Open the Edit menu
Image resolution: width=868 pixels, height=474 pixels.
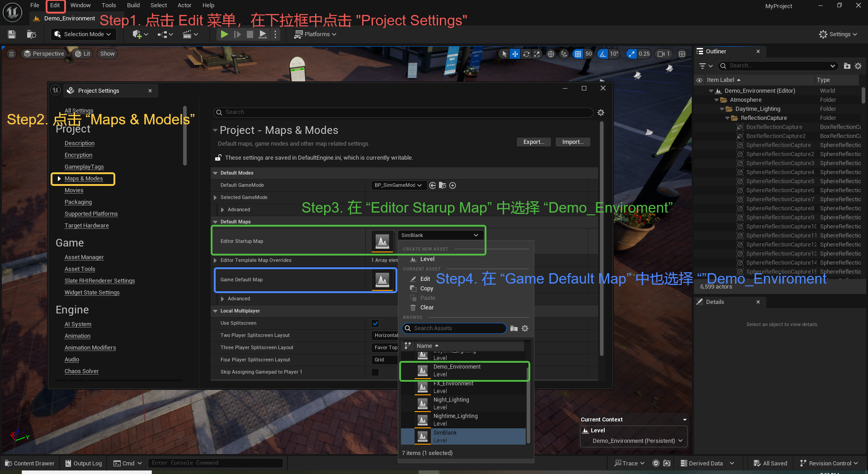pyautogui.click(x=55, y=5)
